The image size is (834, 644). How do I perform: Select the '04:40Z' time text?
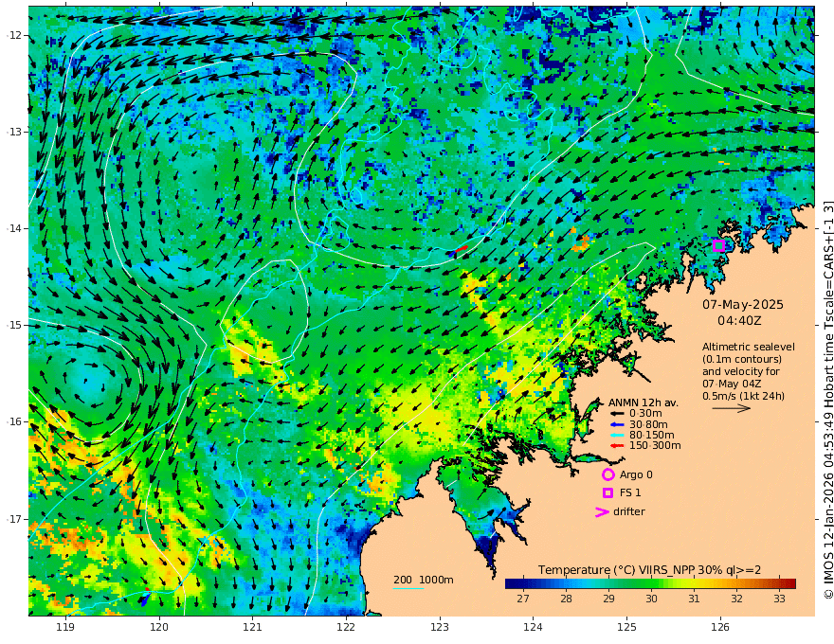(x=739, y=321)
